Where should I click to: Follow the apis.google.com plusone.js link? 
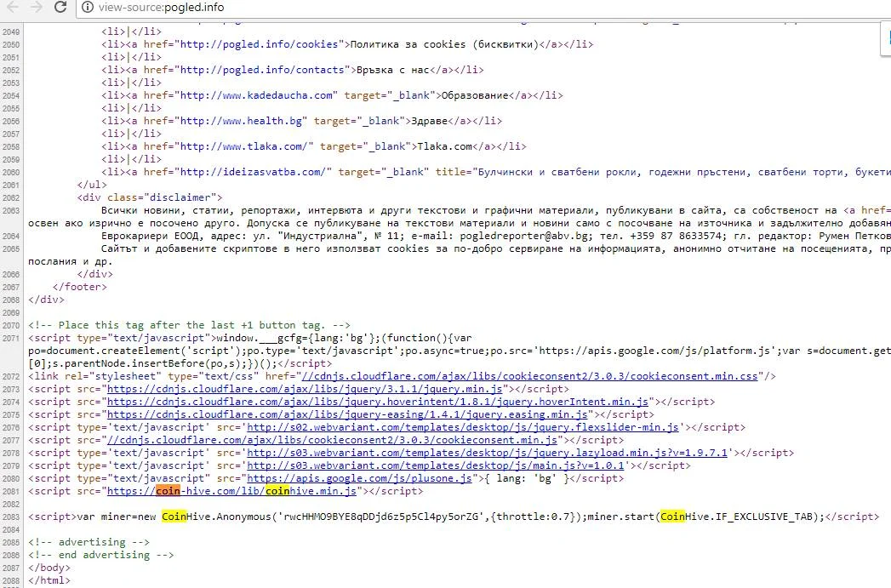359,478
